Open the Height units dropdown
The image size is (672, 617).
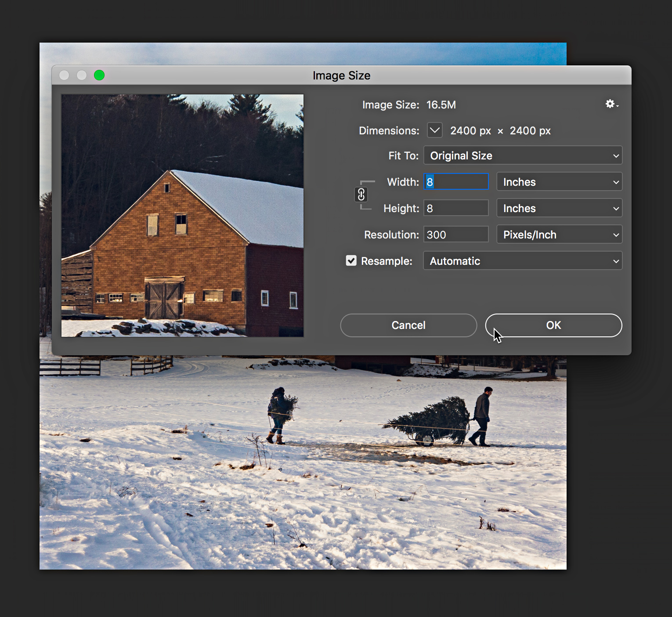point(559,208)
